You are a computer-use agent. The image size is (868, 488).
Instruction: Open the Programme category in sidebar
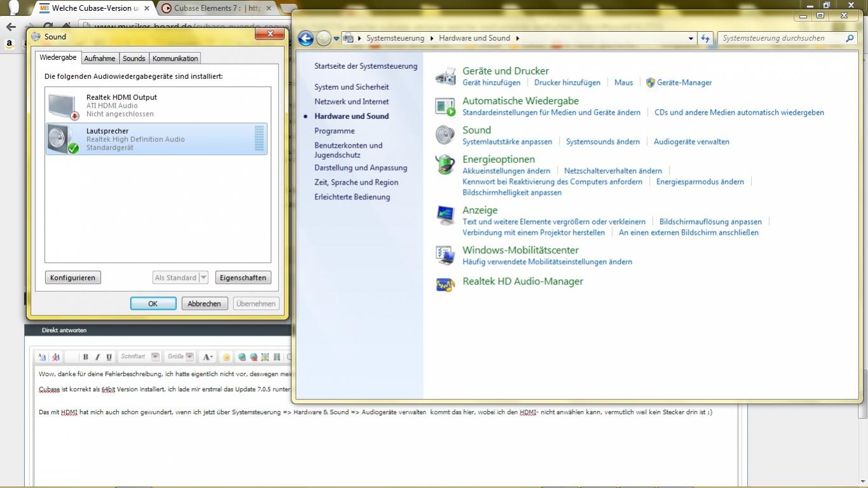coord(334,131)
